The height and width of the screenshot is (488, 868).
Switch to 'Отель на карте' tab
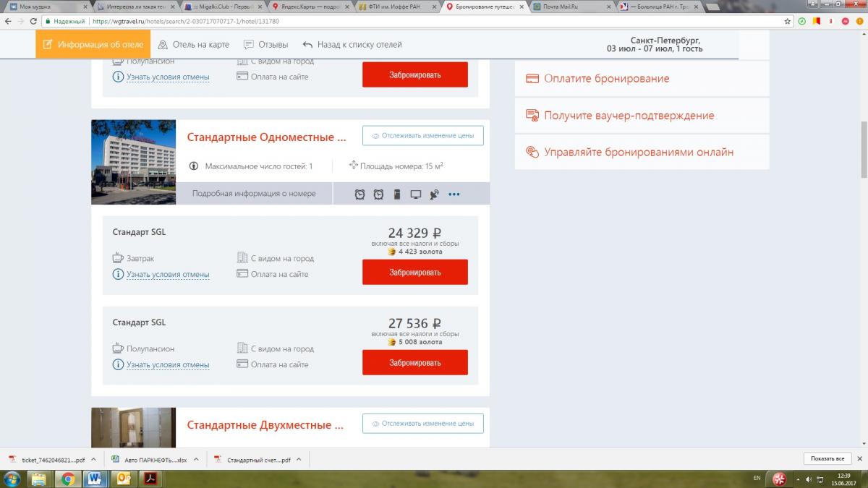[193, 44]
